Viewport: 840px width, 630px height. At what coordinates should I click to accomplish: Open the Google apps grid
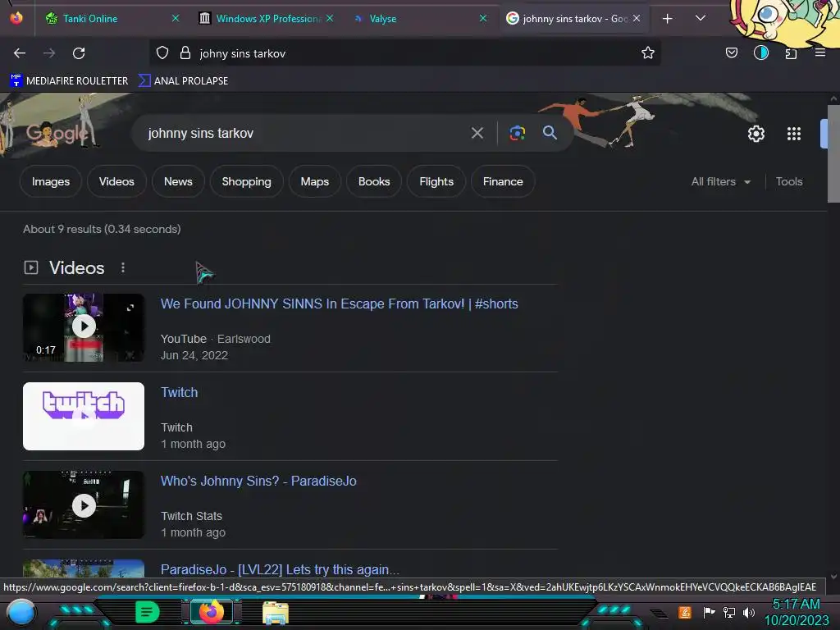click(x=793, y=134)
